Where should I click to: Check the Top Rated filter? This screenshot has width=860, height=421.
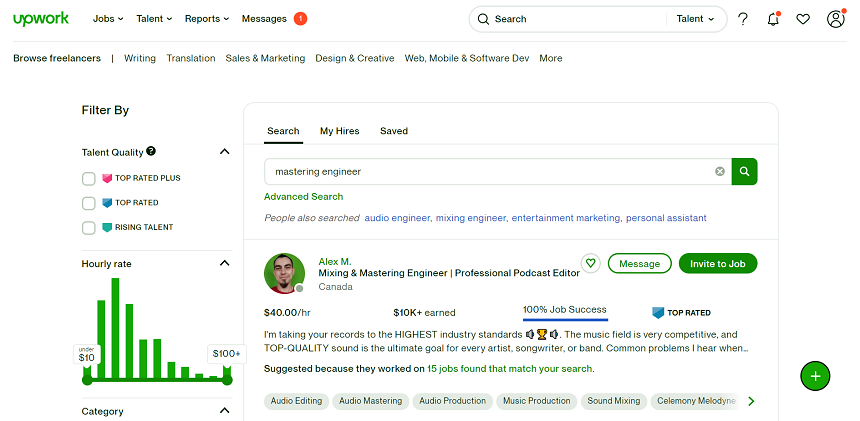pyautogui.click(x=89, y=203)
